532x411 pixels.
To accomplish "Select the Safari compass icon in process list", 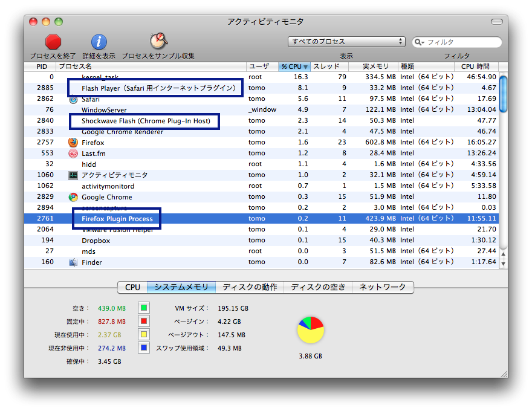I will tap(73, 99).
